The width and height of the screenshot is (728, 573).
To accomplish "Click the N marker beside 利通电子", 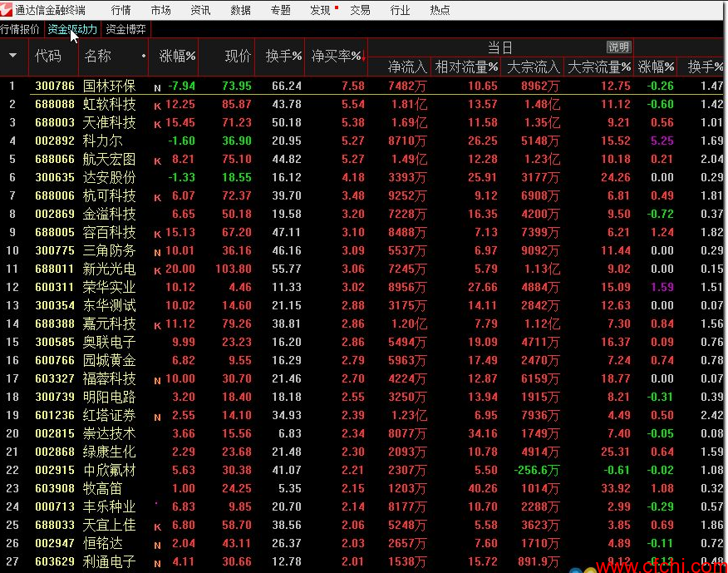I will pos(157,564).
